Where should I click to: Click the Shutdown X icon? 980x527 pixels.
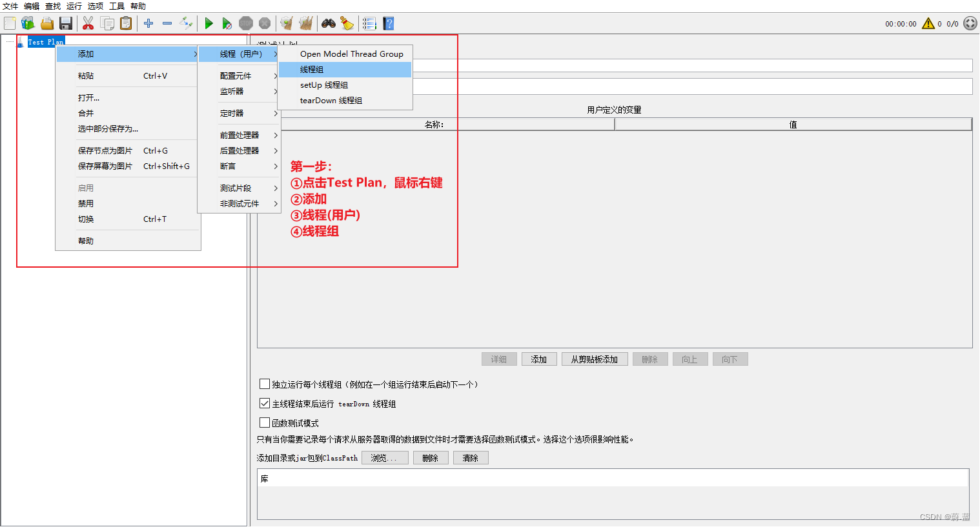(x=265, y=24)
